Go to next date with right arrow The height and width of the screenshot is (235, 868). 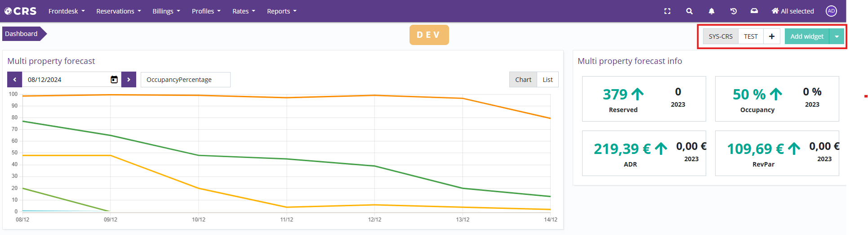[x=129, y=80]
